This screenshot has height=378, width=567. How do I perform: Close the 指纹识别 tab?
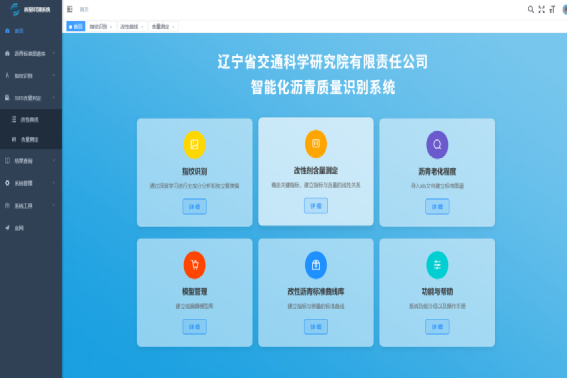click(111, 27)
